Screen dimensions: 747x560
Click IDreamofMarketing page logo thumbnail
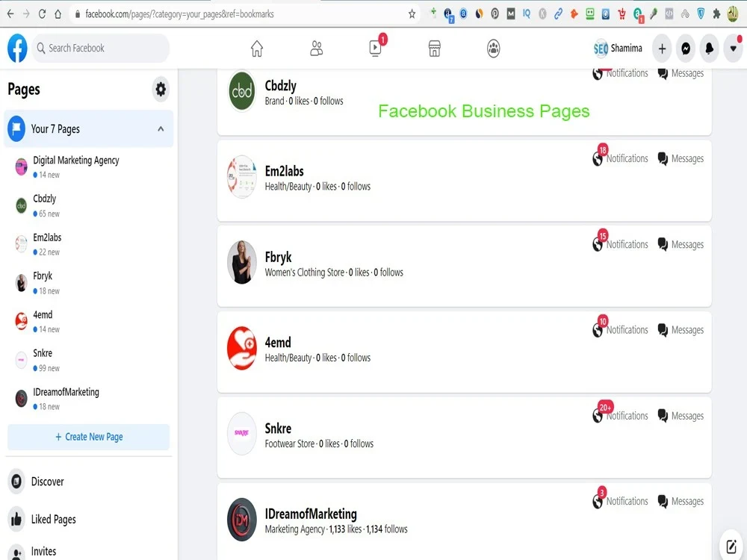click(242, 520)
